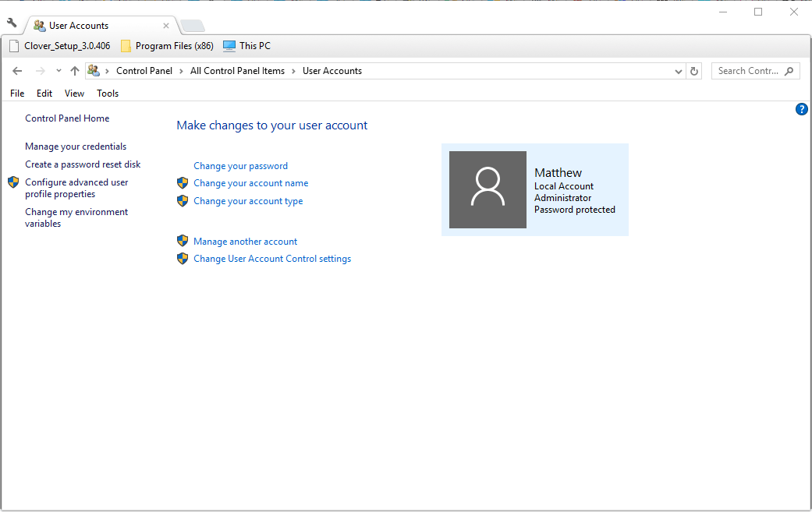Open Manage your credentials
812x512 pixels.
[76, 147]
